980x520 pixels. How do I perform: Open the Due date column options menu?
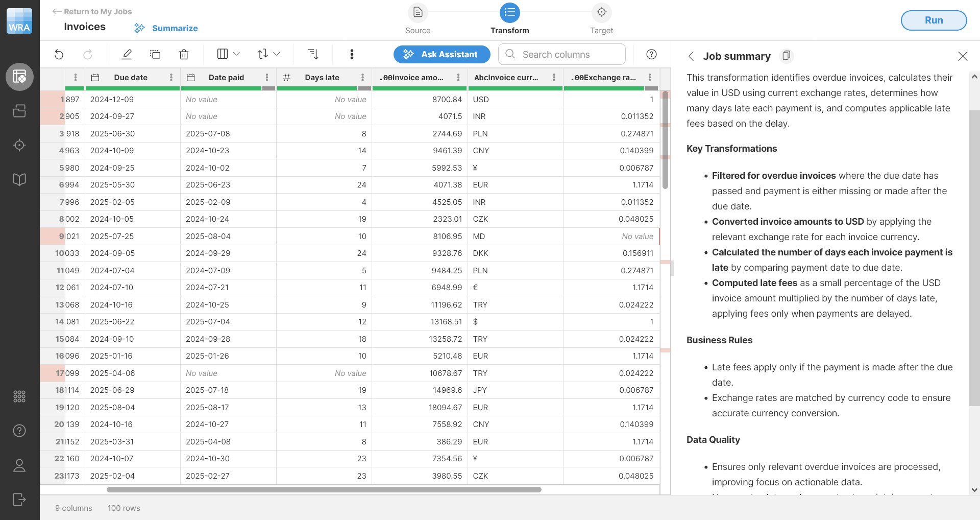pos(171,78)
